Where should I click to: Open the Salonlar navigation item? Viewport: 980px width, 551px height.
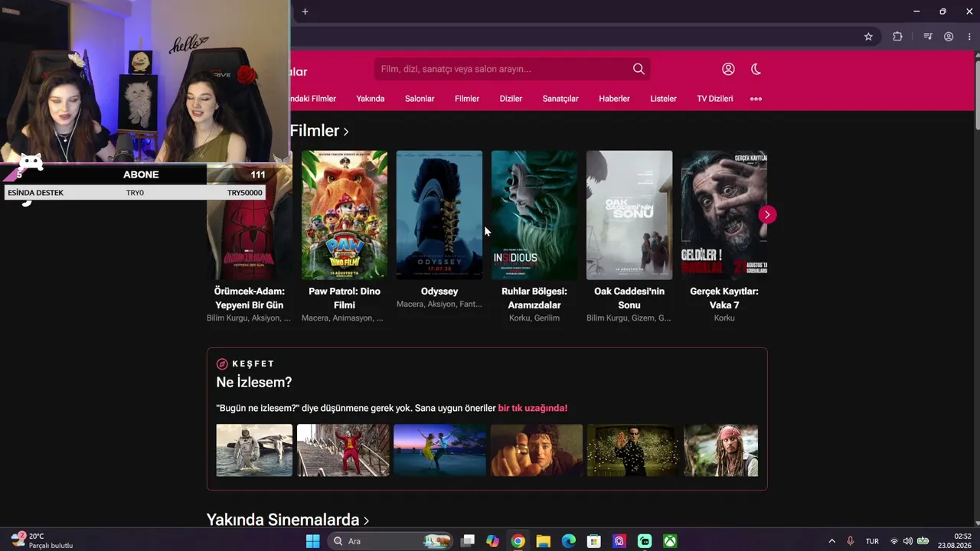pos(420,99)
